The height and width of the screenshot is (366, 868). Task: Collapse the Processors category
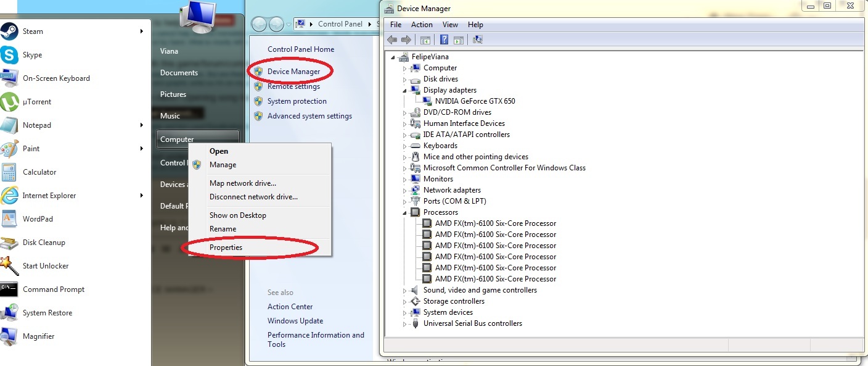pyautogui.click(x=405, y=212)
